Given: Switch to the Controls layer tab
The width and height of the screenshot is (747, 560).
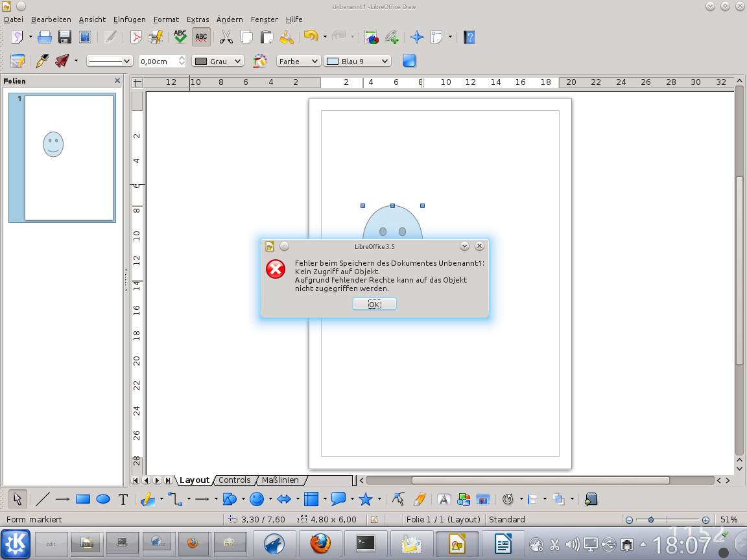Looking at the screenshot, I should coord(234,480).
